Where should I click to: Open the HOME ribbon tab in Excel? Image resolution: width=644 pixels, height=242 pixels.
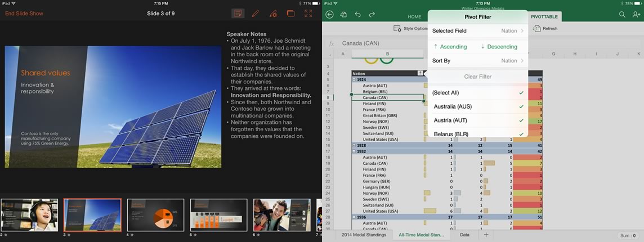414,17
